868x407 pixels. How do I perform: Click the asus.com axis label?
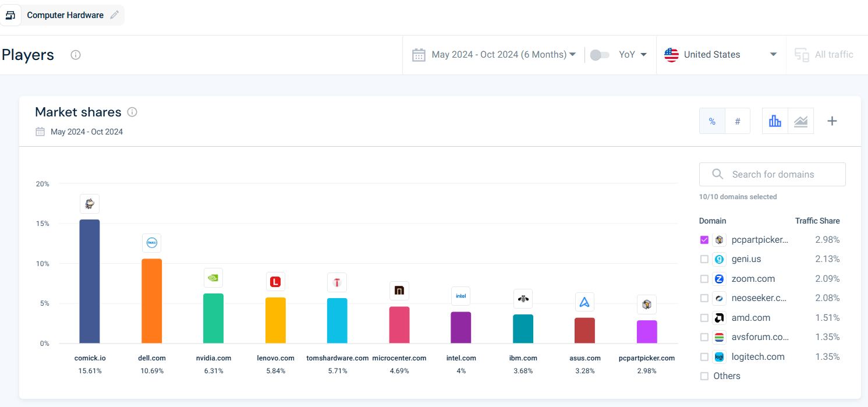584,358
